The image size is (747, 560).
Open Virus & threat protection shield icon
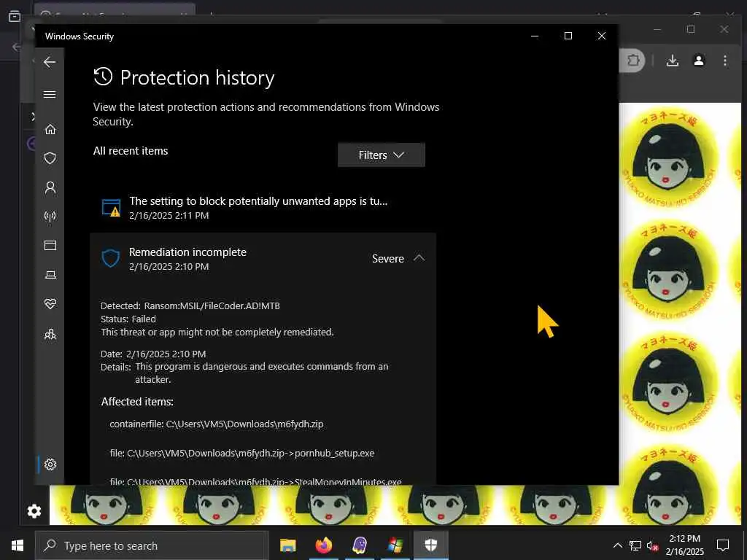coord(50,158)
